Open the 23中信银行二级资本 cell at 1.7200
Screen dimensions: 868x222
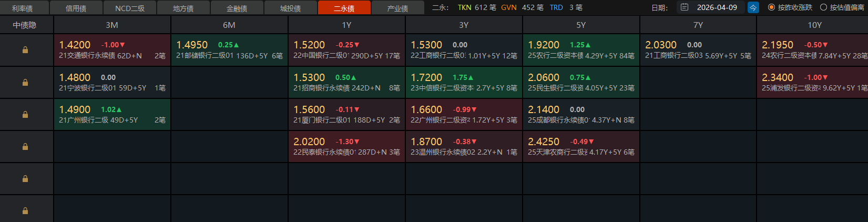point(464,82)
